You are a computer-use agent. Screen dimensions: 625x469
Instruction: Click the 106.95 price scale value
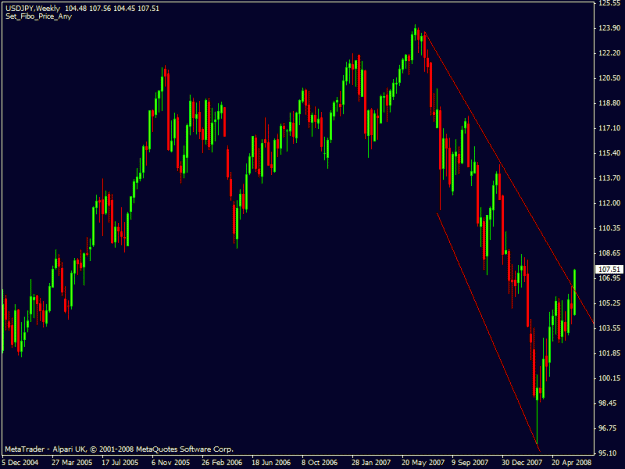point(609,278)
